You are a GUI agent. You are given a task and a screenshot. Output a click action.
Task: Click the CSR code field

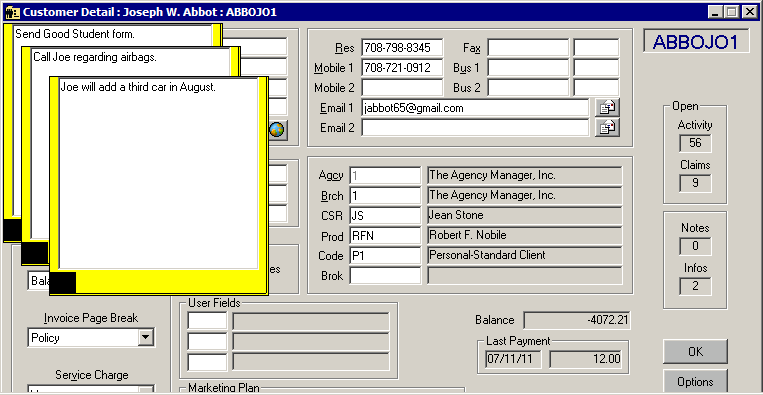pyautogui.click(x=385, y=215)
